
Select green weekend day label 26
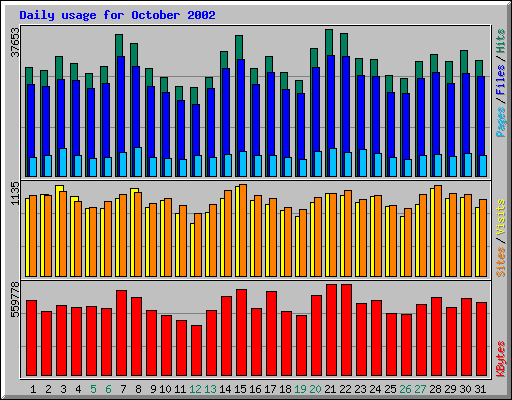click(x=405, y=389)
